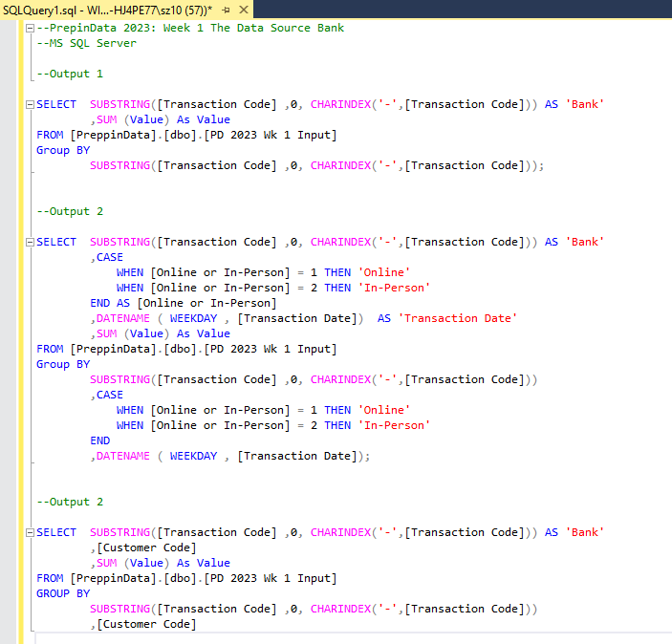The width and height of the screenshot is (672, 644).
Task: Click ',[Customer Code]' in the SELECT list
Action: click(x=143, y=547)
